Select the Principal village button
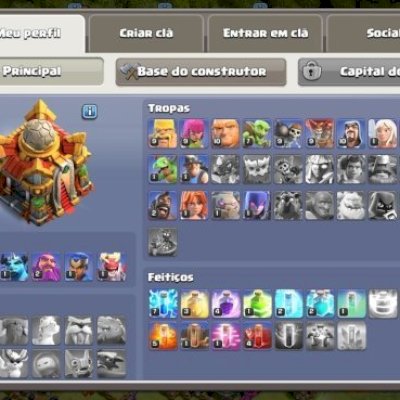The width and height of the screenshot is (400, 400). pyautogui.click(x=52, y=71)
